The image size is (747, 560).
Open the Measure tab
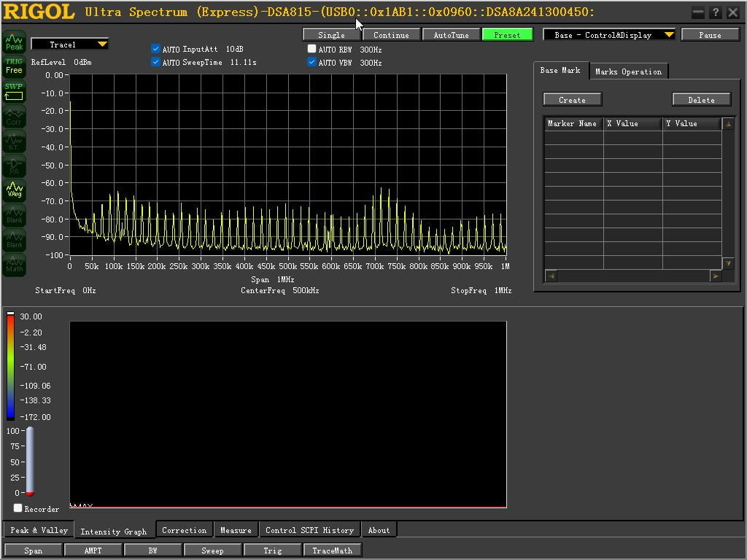click(236, 530)
